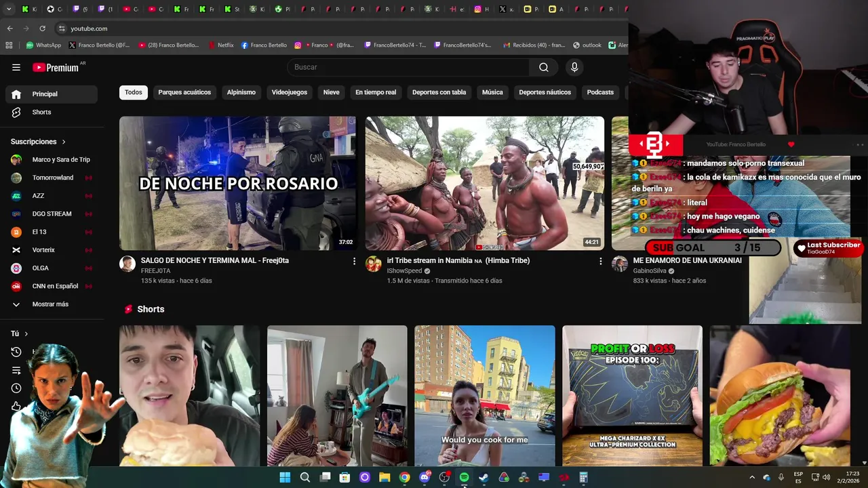Click the IShowSpeed channel name
The width and height of the screenshot is (868, 488).
(404, 271)
